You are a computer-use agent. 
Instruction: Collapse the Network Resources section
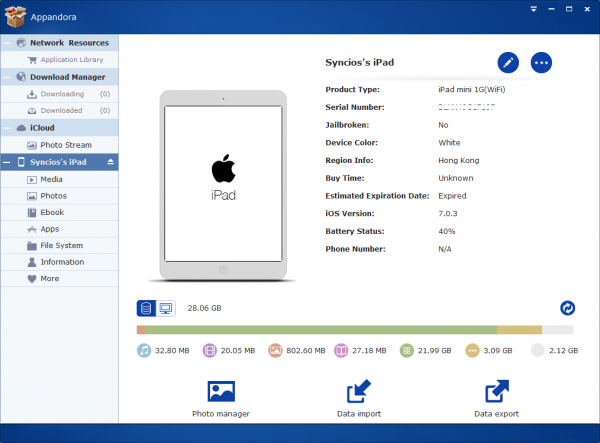coord(7,43)
